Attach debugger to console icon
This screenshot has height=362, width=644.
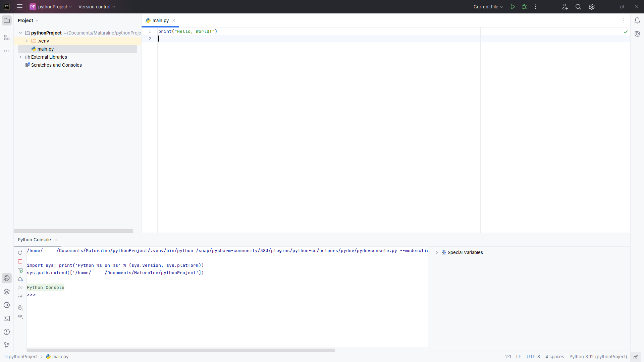click(20, 279)
